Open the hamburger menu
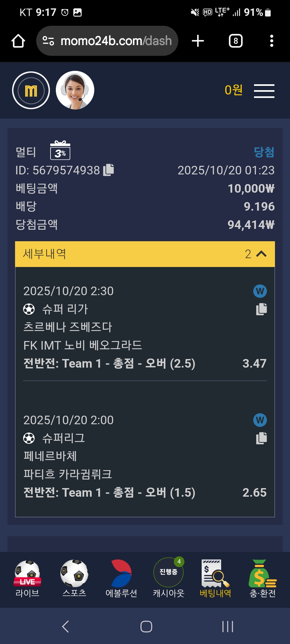This screenshot has width=290, height=644. 264,91
